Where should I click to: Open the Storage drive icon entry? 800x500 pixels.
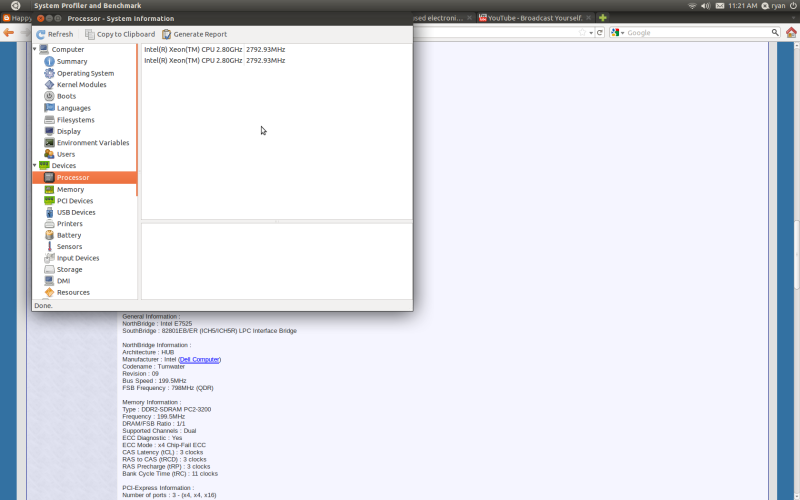[x=49, y=269]
